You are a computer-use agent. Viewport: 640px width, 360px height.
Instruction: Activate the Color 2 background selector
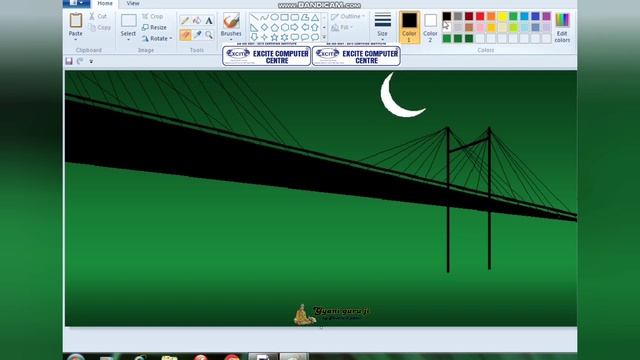point(430,27)
